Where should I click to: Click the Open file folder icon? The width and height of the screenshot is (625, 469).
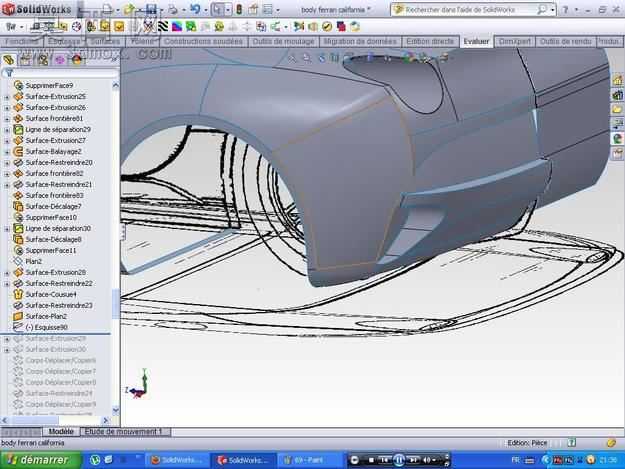pyautogui.click(x=130, y=9)
